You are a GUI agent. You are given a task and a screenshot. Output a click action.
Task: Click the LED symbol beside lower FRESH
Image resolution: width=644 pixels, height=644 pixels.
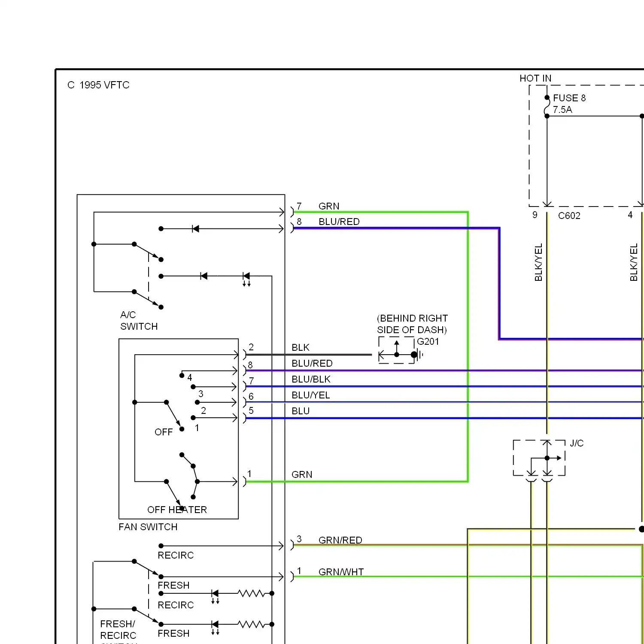pyautogui.click(x=215, y=627)
